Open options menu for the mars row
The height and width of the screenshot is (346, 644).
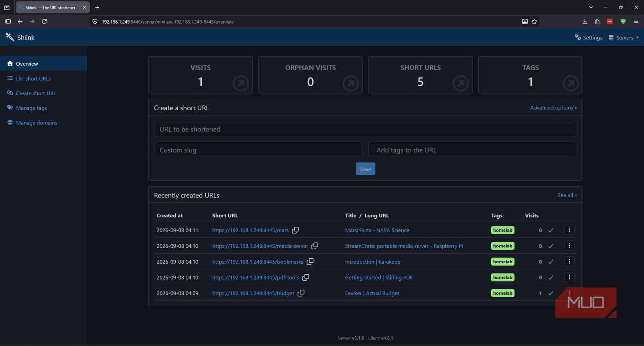(569, 230)
